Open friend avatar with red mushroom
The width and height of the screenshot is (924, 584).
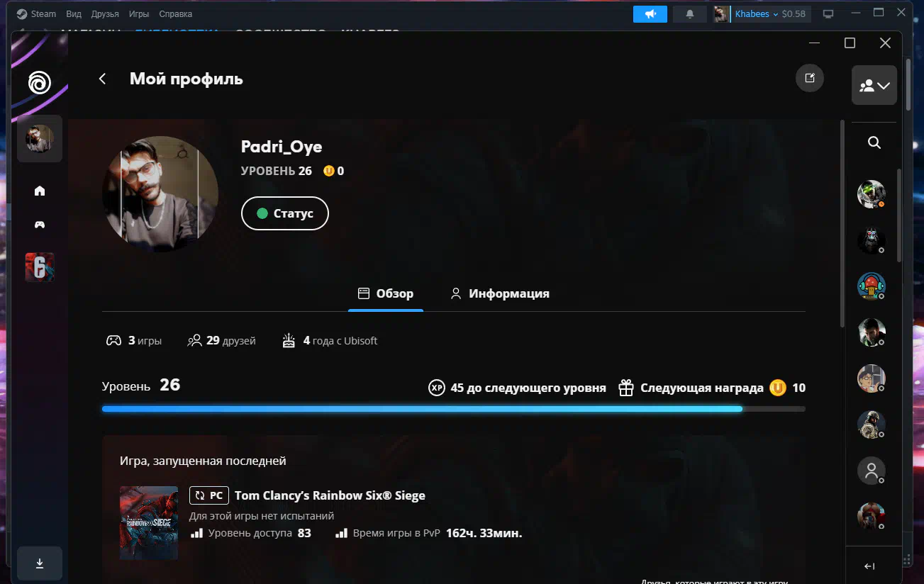click(872, 286)
